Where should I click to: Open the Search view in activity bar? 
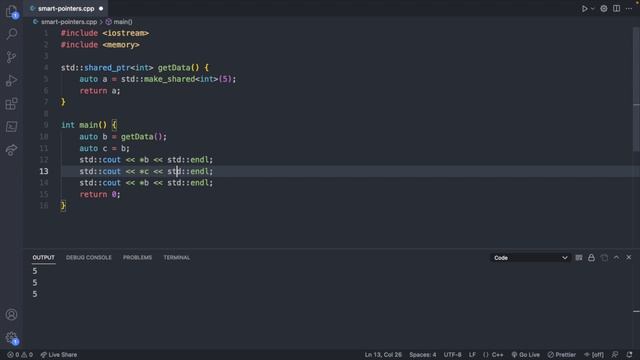point(11,34)
